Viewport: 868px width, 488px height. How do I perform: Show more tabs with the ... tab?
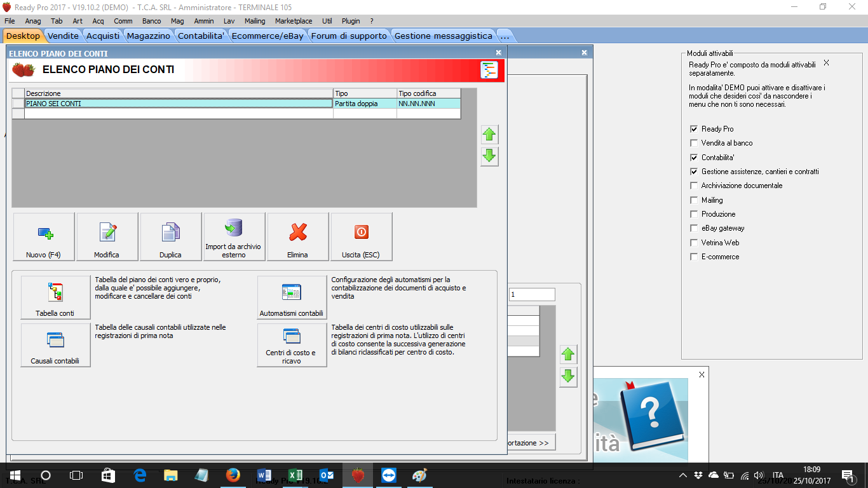tap(505, 36)
